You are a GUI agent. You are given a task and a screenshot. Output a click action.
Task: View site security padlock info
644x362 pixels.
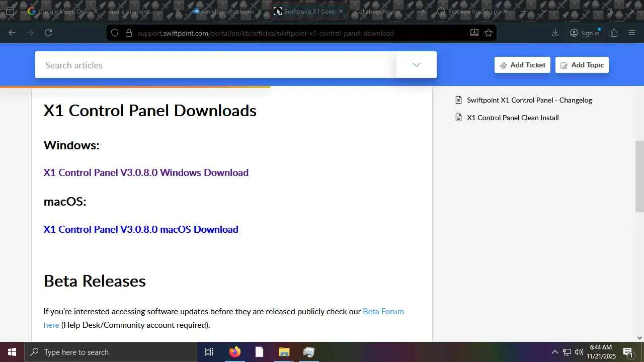(128, 33)
